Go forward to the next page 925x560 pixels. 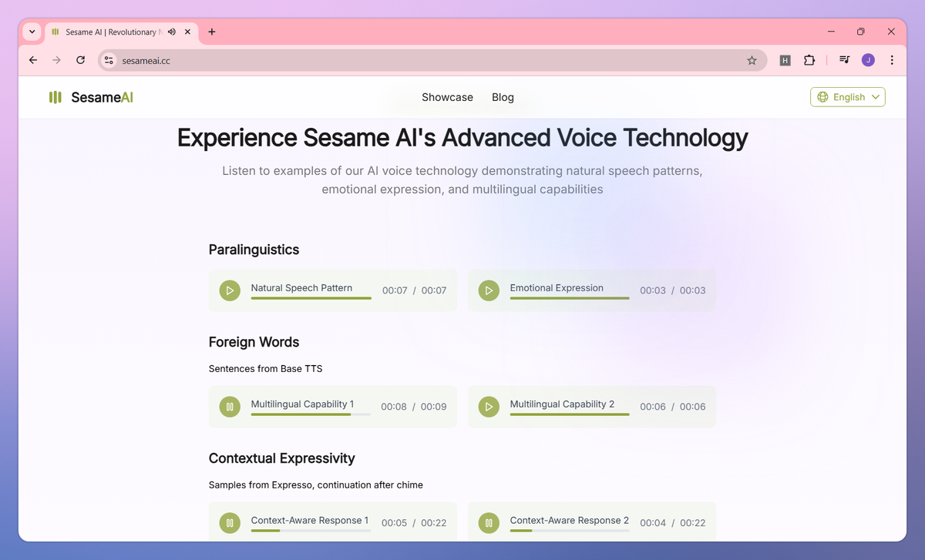[x=56, y=60]
